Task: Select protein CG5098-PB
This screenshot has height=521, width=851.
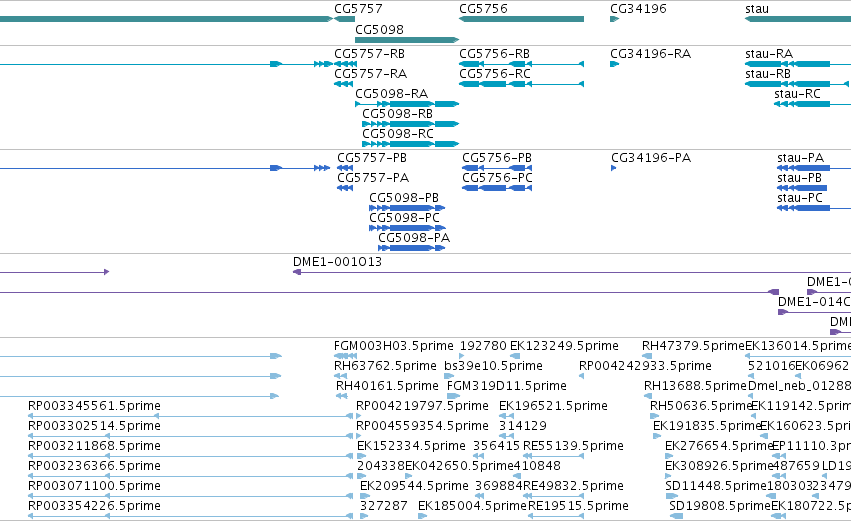Action: [404, 198]
